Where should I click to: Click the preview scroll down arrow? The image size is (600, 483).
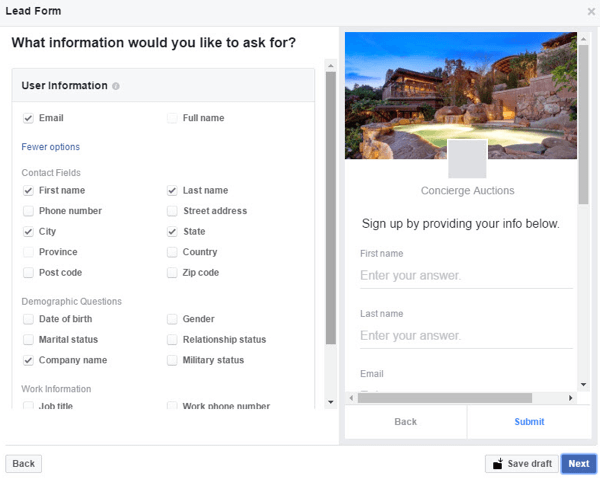583,384
